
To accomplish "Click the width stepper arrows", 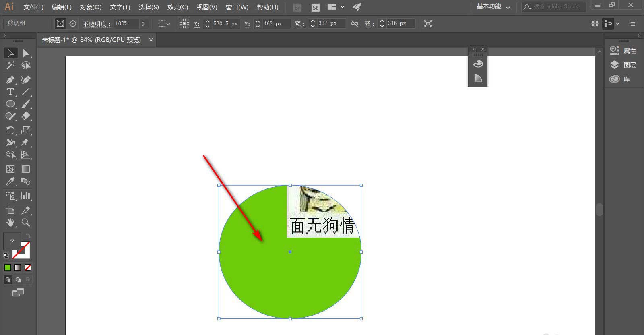I will [313, 24].
